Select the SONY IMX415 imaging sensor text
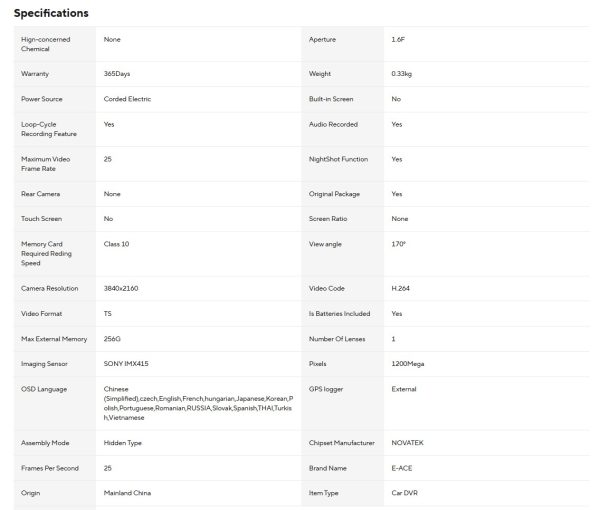Image resolution: width=600 pixels, height=510 pixels. click(x=126, y=364)
